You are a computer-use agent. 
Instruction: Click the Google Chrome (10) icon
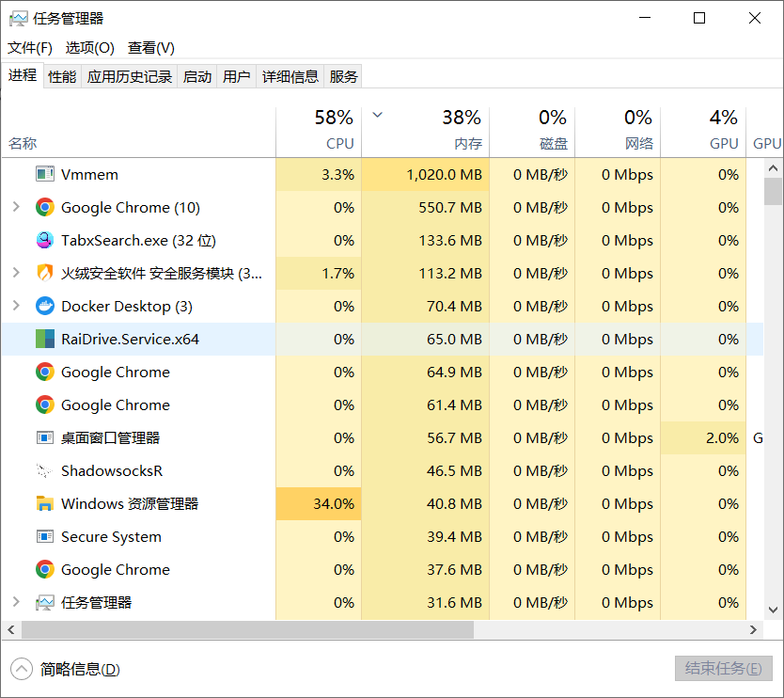45,207
